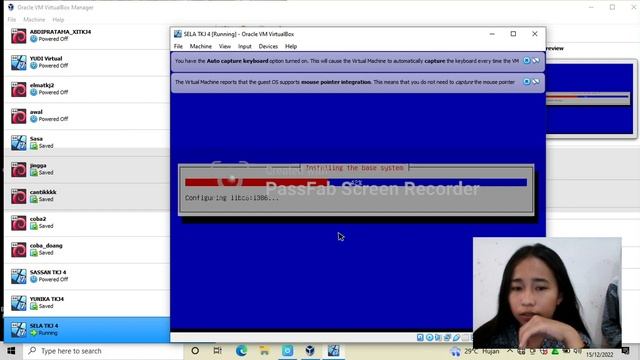Click the OS icon beside Sasa
This screenshot has width=640, height=360.
click(x=18, y=143)
